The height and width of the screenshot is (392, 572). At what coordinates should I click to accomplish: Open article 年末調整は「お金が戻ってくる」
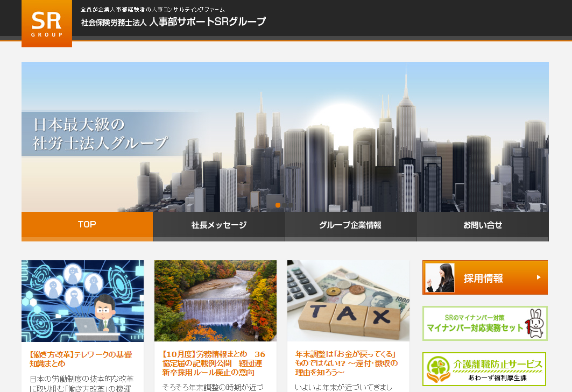[x=346, y=363]
